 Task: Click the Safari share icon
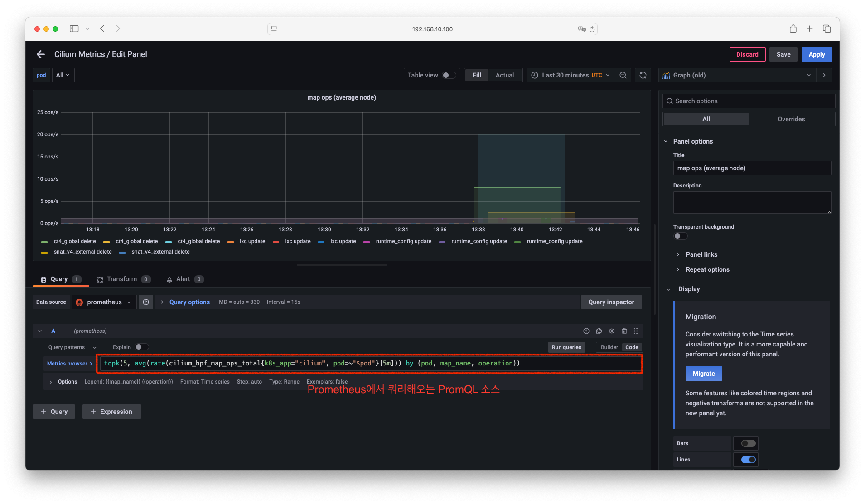click(793, 29)
